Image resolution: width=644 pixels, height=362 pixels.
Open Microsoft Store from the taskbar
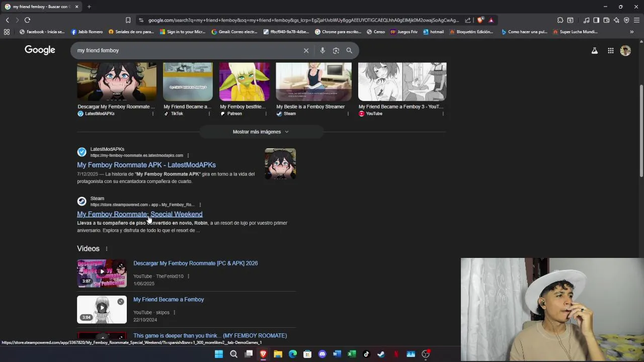[x=307, y=354]
